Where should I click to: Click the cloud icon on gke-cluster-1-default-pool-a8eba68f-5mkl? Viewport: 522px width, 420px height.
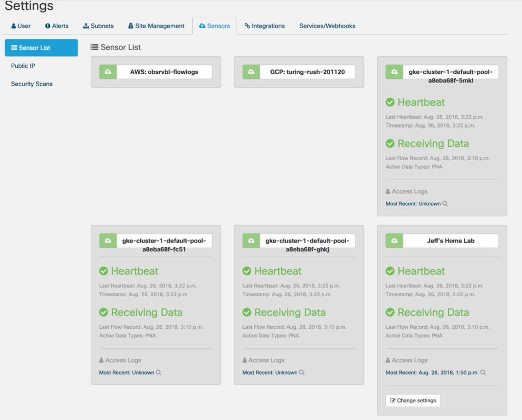[394, 71]
